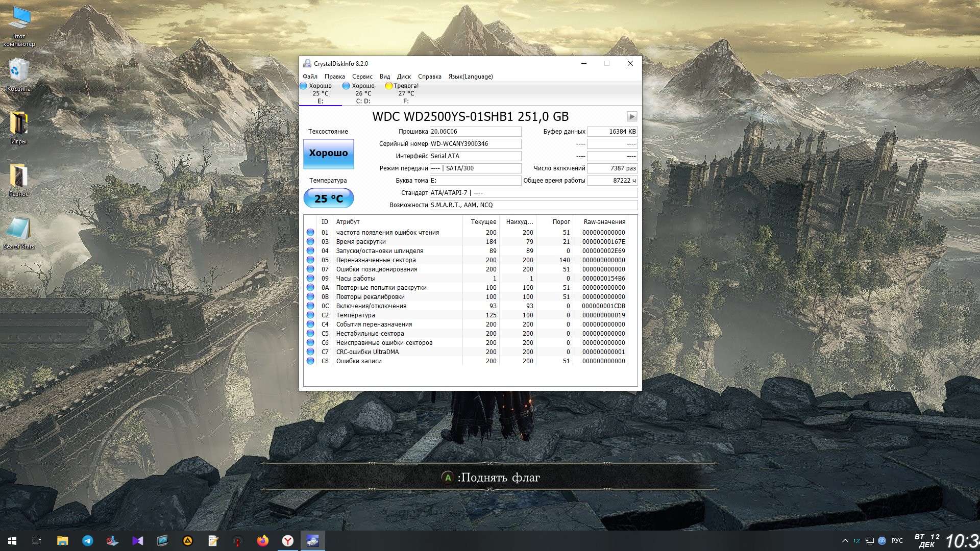Click the next disk arrow button
980x551 pixels.
pyautogui.click(x=631, y=116)
